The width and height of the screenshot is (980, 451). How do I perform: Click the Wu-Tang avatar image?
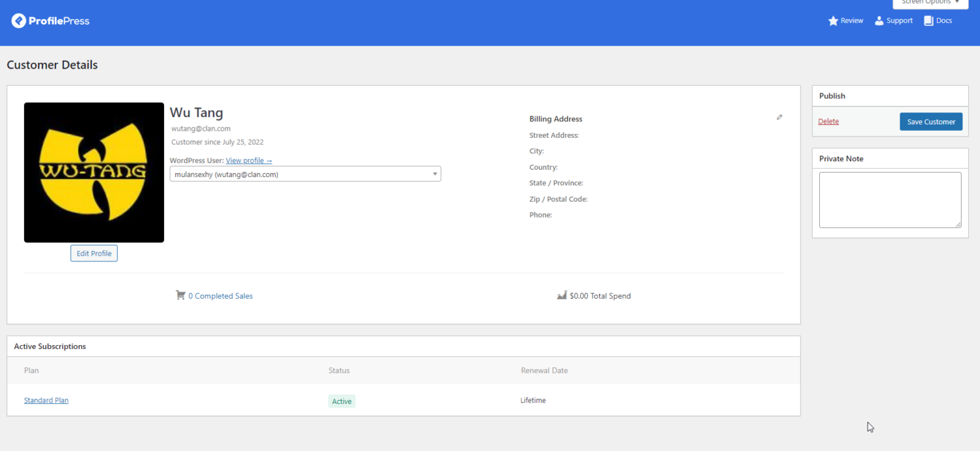94,173
